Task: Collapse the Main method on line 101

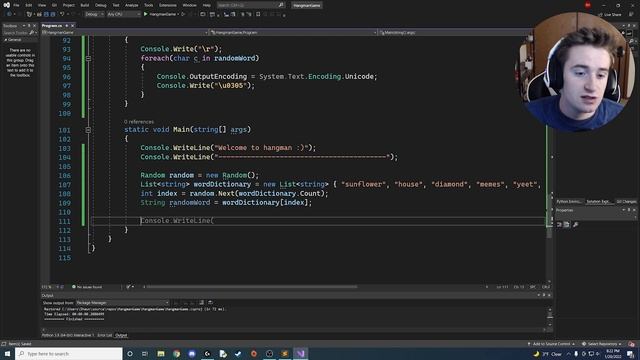Action: coord(88,130)
